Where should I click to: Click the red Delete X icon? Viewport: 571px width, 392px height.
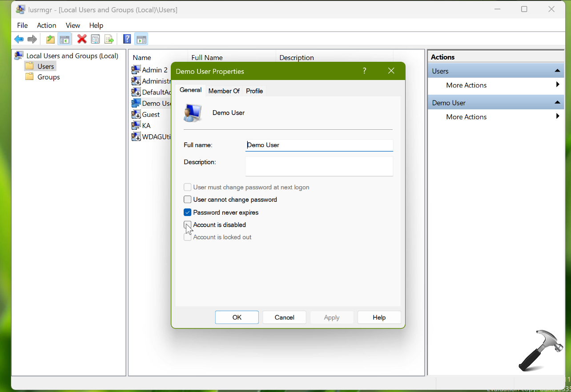(x=82, y=40)
